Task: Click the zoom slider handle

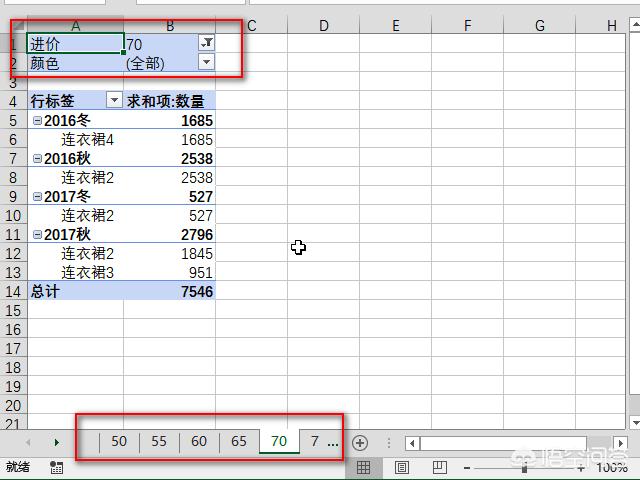Action: point(524,468)
